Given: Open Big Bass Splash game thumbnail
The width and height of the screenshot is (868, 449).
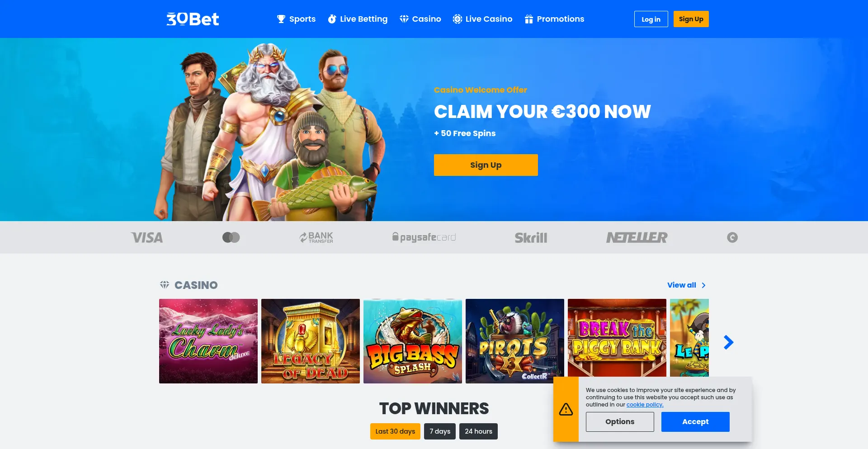Looking at the screenshot, I should coord(413,341).
